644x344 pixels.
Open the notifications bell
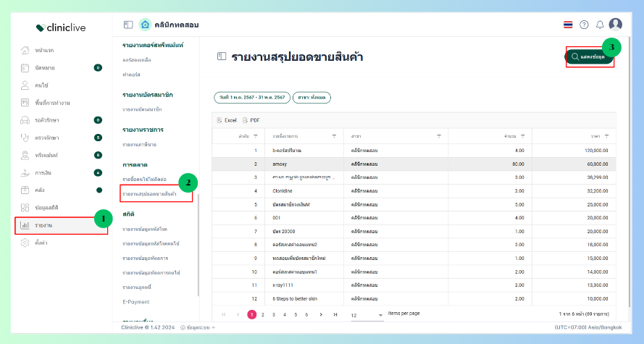click(600, 25)
